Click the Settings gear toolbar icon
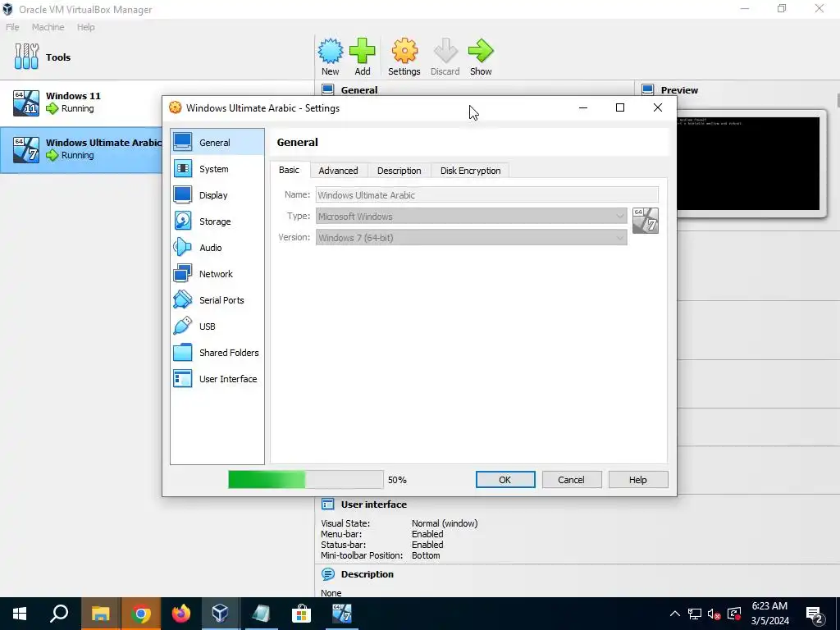This screenshot has width=840, height=630. point(404,51)
